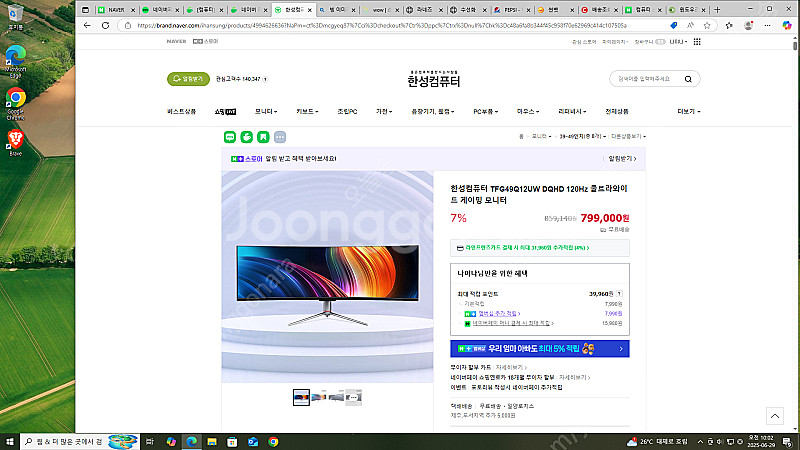800x450 pixels.
Task: Expand the 가전 category dropdown
Action: pyautogui.click(x=384, y=111)
